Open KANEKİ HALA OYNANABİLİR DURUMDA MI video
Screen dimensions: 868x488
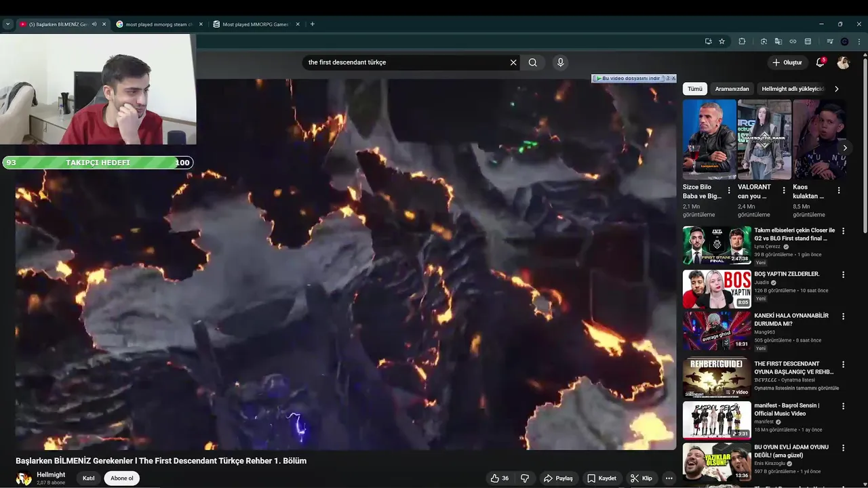pyautogui.click(x=717, y=331)
